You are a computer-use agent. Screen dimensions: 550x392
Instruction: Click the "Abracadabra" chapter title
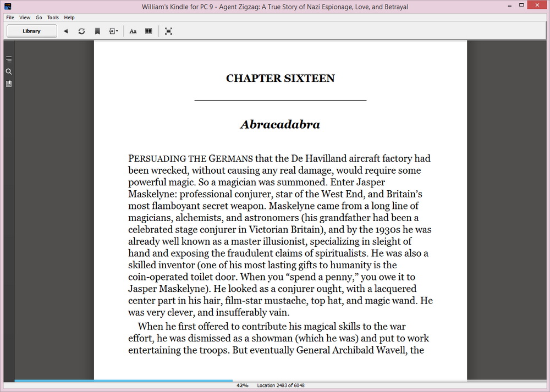coord(280,124)
